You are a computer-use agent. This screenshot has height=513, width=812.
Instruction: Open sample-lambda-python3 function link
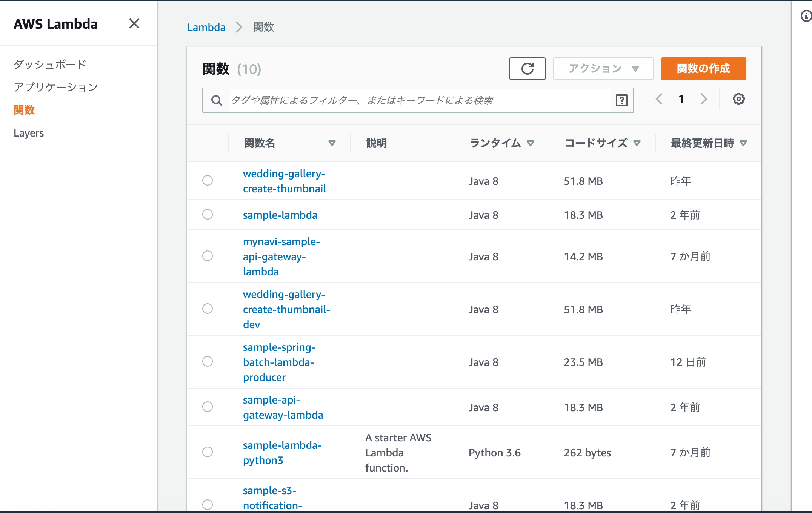(282, 453)
